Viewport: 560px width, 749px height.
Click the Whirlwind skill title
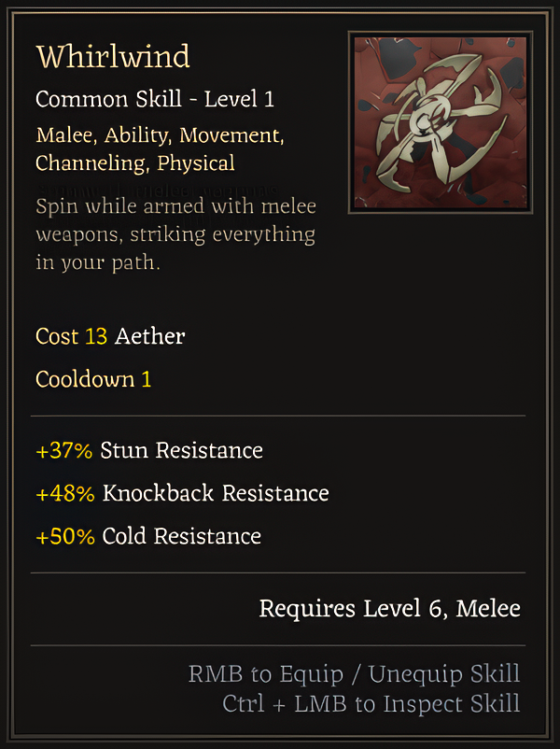tap(113, 56)
